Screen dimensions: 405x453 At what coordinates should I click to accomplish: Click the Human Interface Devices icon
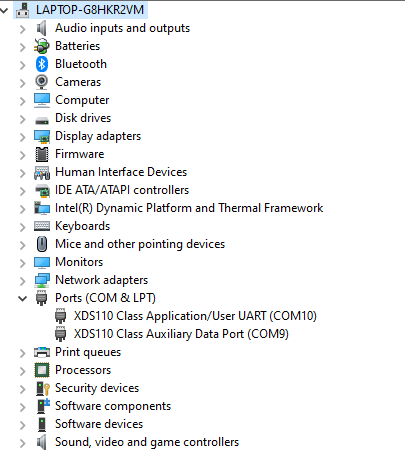42,172
